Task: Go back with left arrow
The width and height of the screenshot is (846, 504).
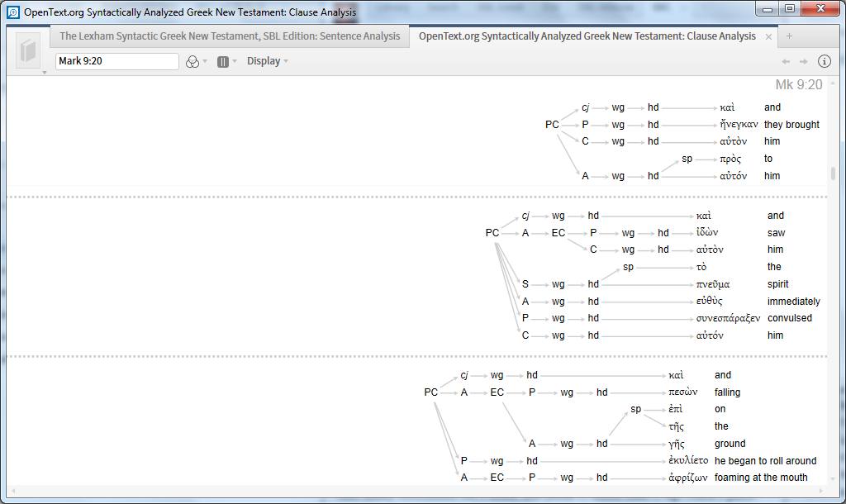Action: pos(786,61)
